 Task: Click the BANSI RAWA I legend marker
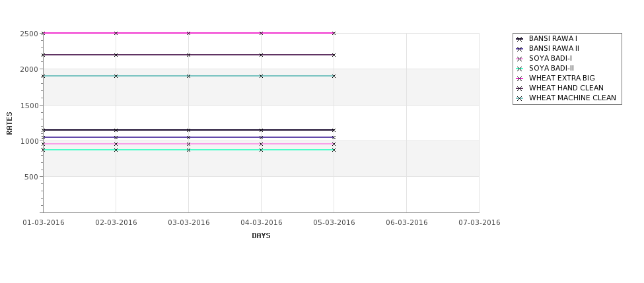520,39
